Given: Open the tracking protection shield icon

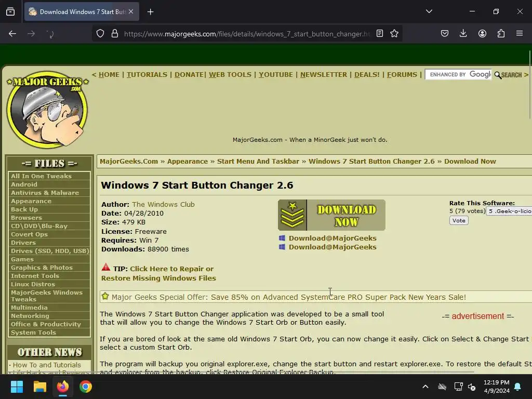Looking at the screenshot, I should [100, 34].
